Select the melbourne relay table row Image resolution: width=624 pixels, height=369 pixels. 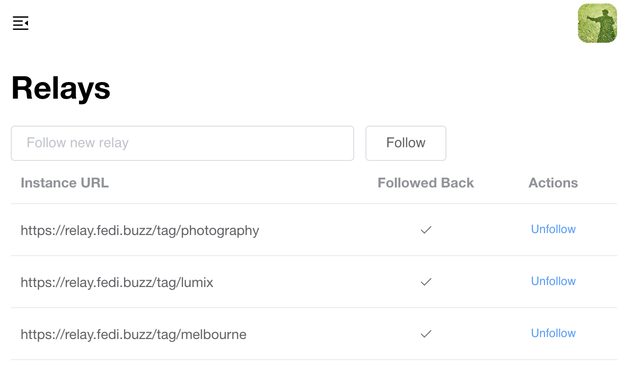(x=314, y=334)
